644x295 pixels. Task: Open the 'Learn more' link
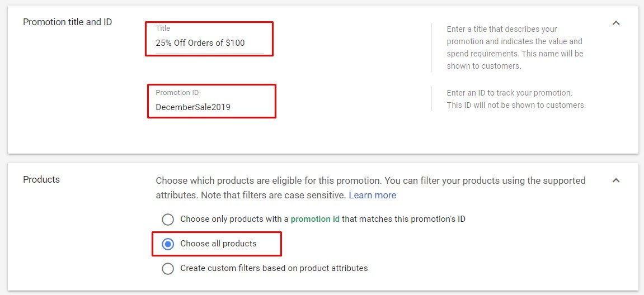(x=372, y=196)
